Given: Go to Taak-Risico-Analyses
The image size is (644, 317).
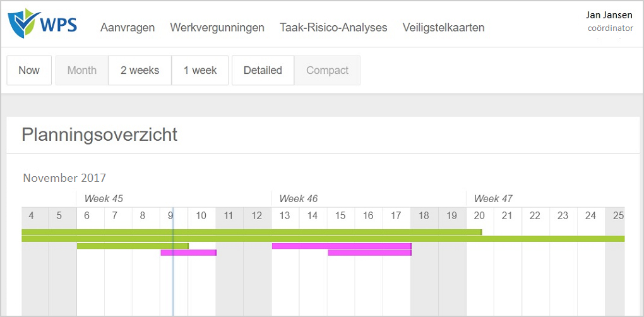Looking at the screenshot, I should pos(333,28).
